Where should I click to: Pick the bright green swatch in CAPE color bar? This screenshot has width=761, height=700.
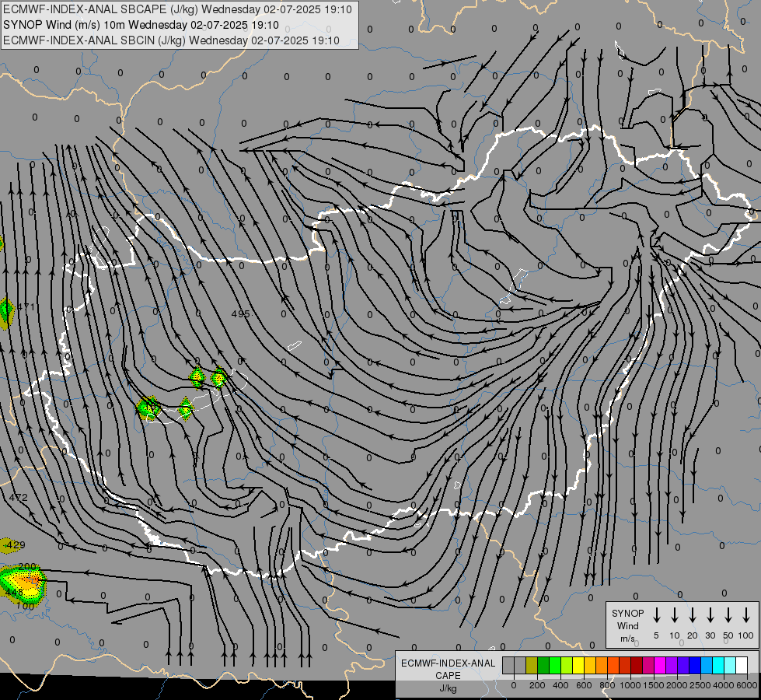(555, 665)
